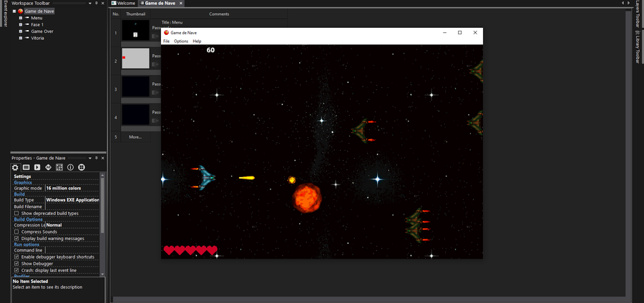This screenshot has width=644, height=303.
Task: Open the Events grid tab icon
Action: (59, 167)
